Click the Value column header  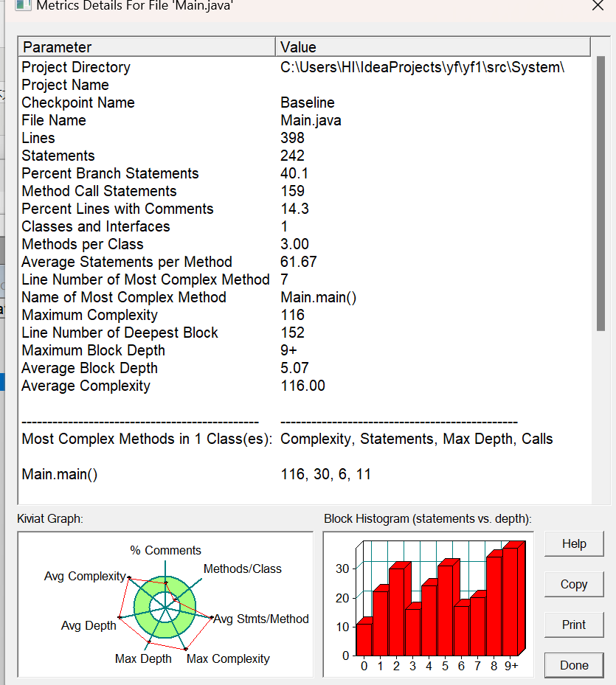[x=433, y=46]
